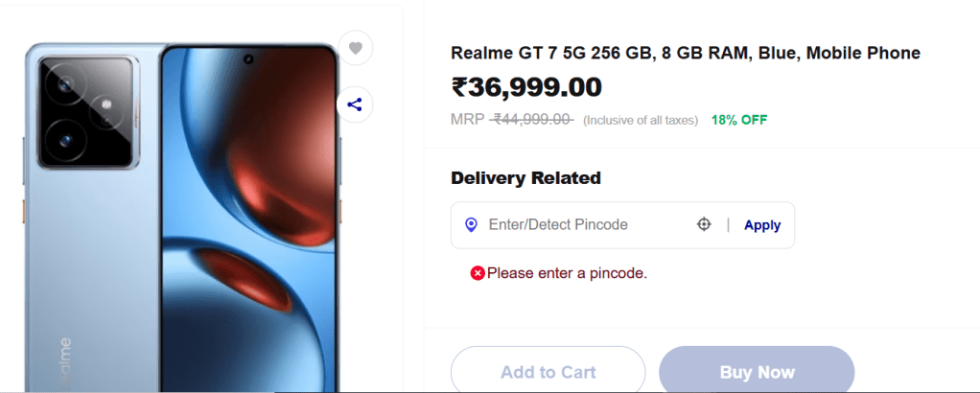Viewport: 980px width, 393px height.
Task: Click the 18% OFF discount label
Action: [x=738, y=120]
